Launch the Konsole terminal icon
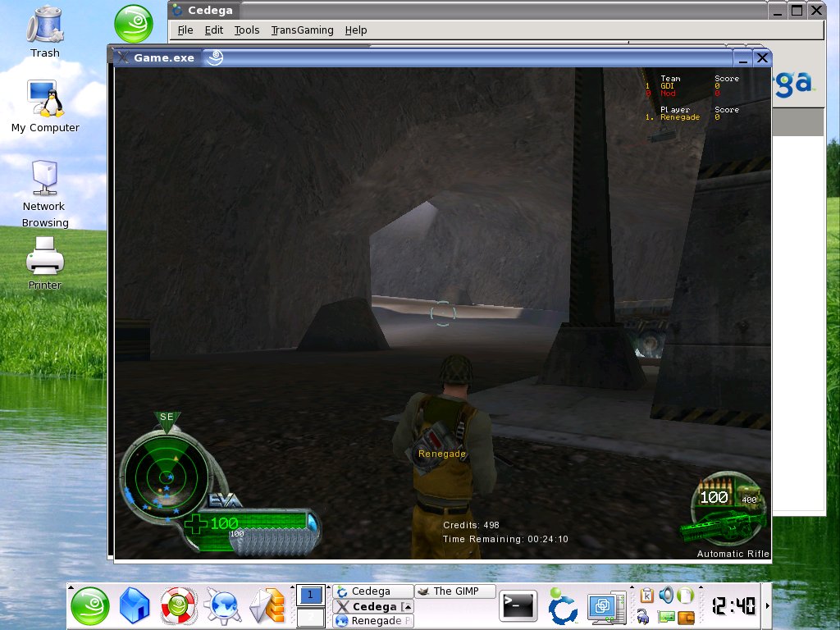The height and width of the screenshot is (630, 840). (x=518, y=607)
